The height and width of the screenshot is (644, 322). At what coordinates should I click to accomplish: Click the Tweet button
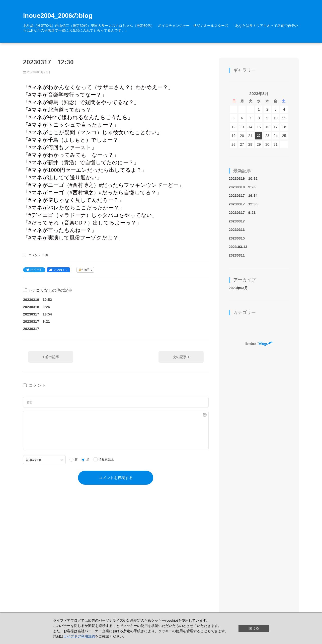[x=34, y=270]
